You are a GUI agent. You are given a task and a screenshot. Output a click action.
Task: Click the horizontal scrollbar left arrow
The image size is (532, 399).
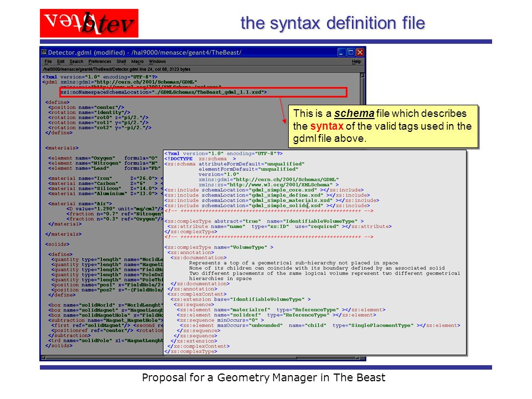coord(43,357)
